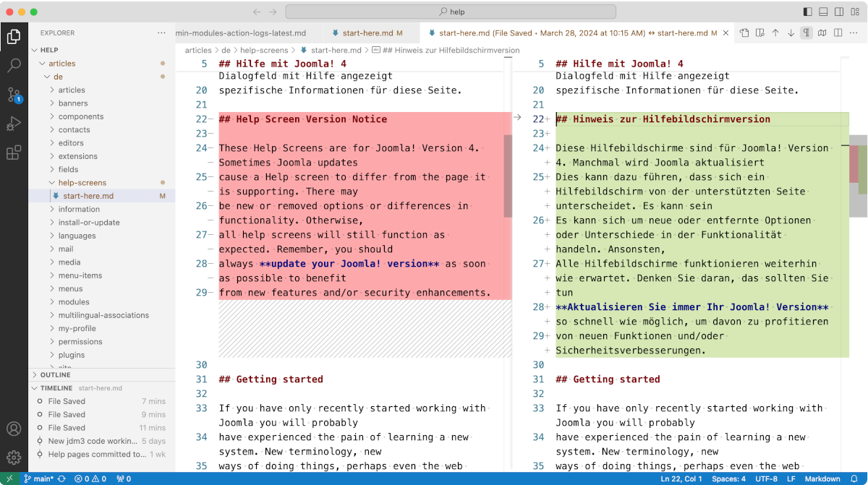Image resolution: width=868 pixels, height=485 pixels.
Task: Click the second diff toolbar icon beside Open File
Action: (760, 33)
